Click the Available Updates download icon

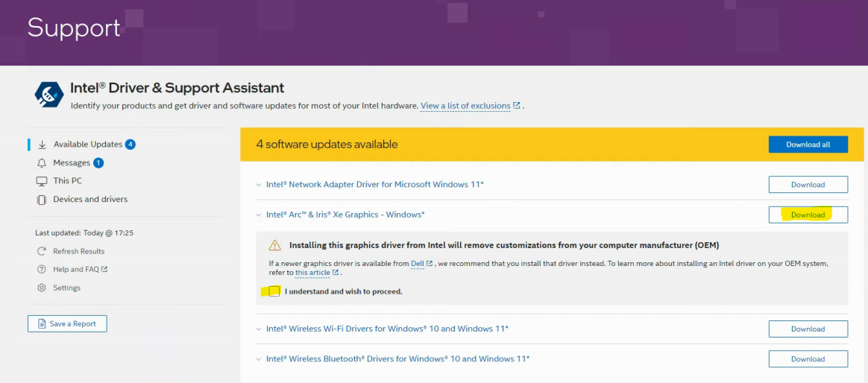[x=42, y=145]
